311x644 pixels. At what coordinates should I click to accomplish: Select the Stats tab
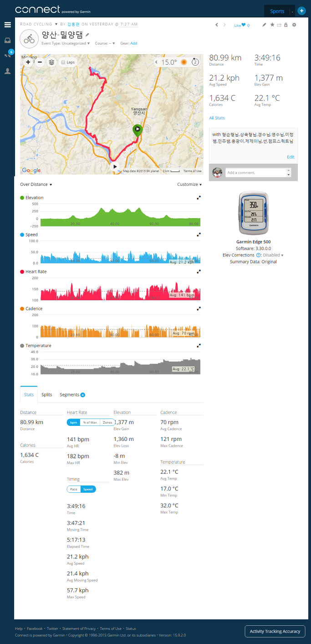pyautogui.click(x=29, y=394)
